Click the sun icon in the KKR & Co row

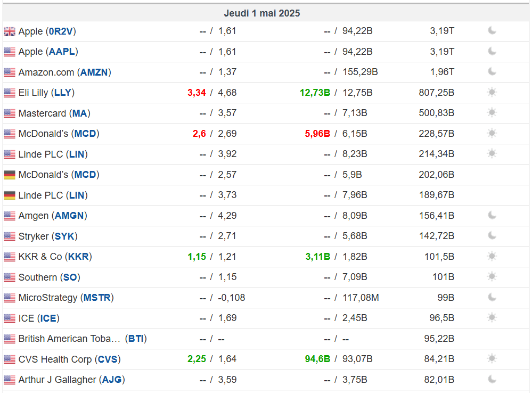492,256
